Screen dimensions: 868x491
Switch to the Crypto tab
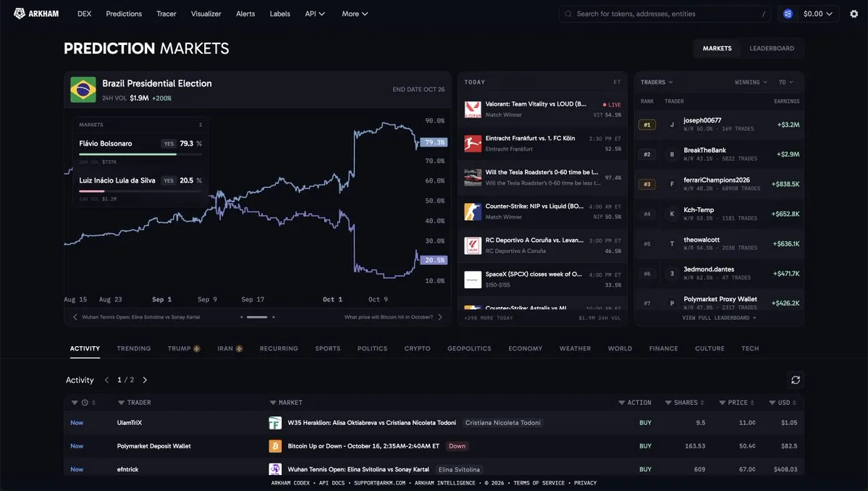tap(418, 348)
